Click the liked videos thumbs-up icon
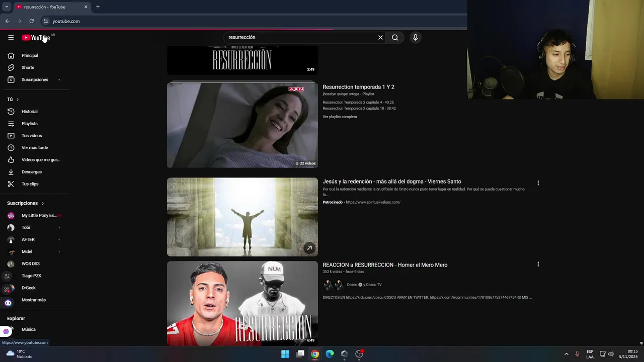 tap(11, 160)
